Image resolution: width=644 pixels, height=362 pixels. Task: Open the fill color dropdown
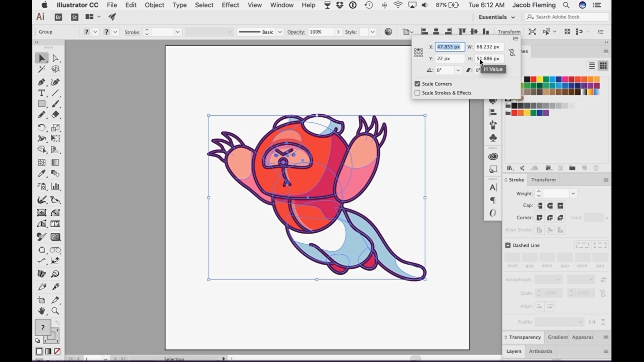[95, 32]
